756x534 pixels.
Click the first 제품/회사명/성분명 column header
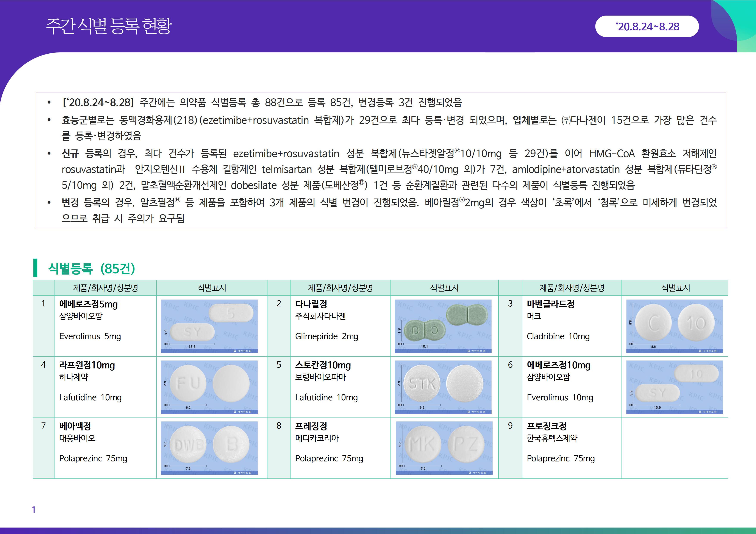(x=105, y=288)
